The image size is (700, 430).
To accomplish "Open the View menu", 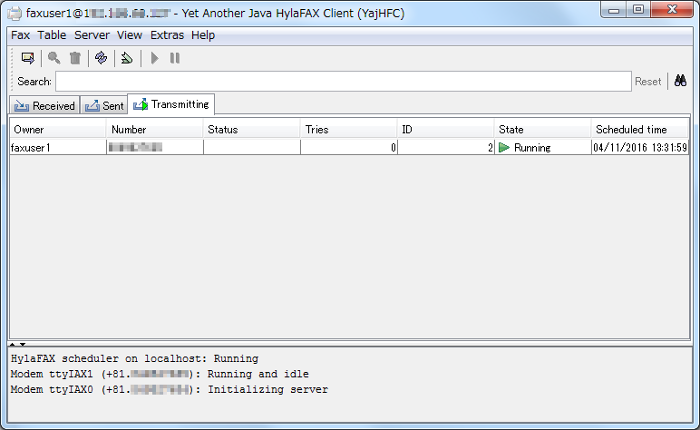I will (129, 35).
